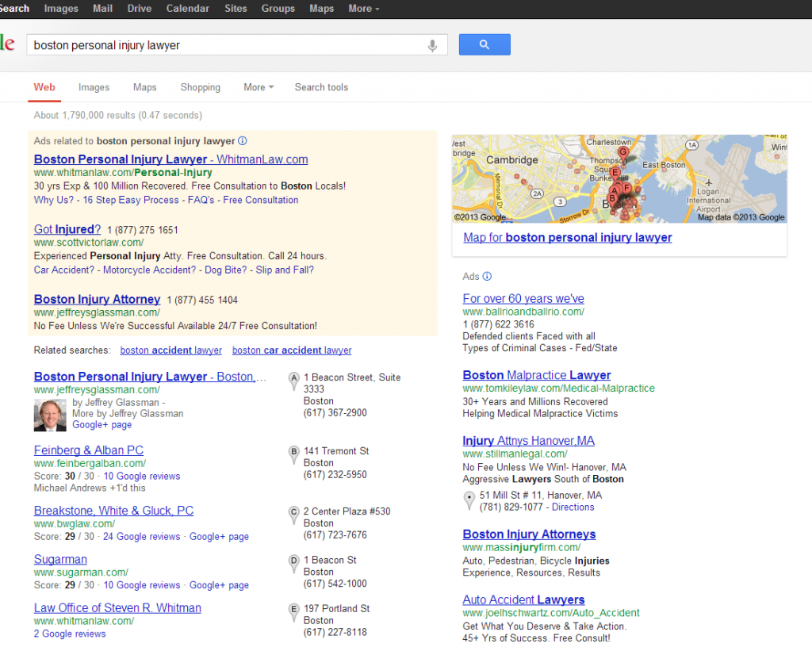
Task: Click map pin E beside 197 Portland St
Action: [293, 611]
